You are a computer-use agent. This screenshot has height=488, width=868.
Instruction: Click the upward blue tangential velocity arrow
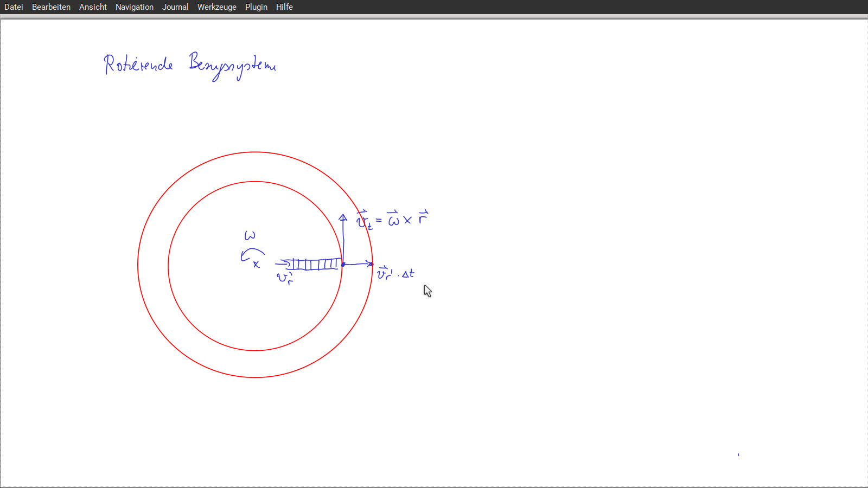343,239
